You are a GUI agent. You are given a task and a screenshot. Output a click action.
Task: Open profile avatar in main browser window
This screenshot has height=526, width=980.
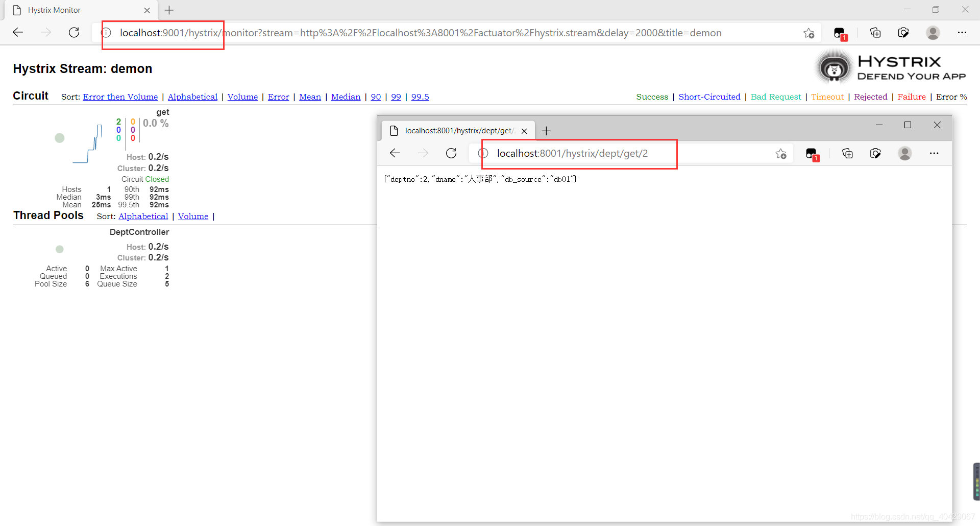pyautogui.click(x=933, y=33)
